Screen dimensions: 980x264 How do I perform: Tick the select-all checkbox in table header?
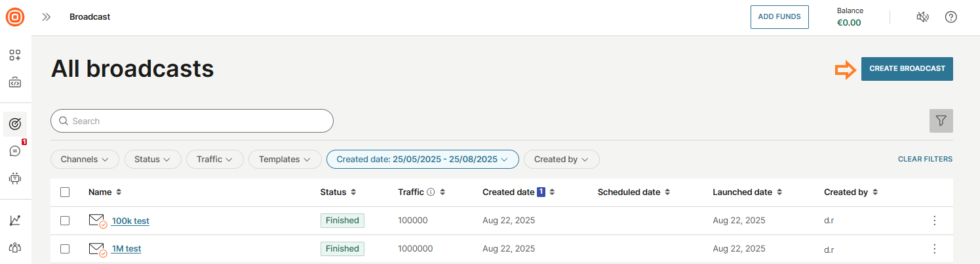point(65,192)
